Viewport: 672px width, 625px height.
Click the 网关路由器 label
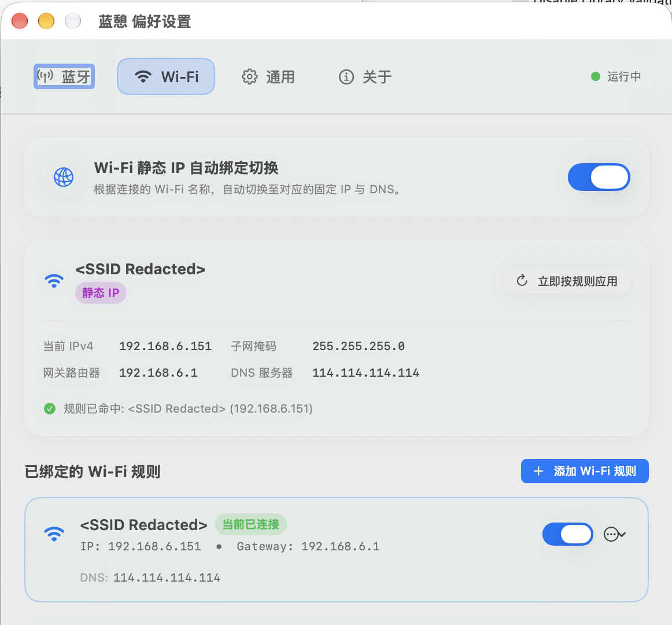72,373
